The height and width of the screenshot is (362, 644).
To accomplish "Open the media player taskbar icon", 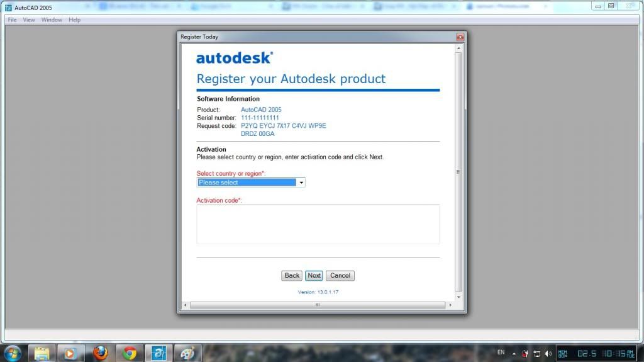I will click(70, 354).
